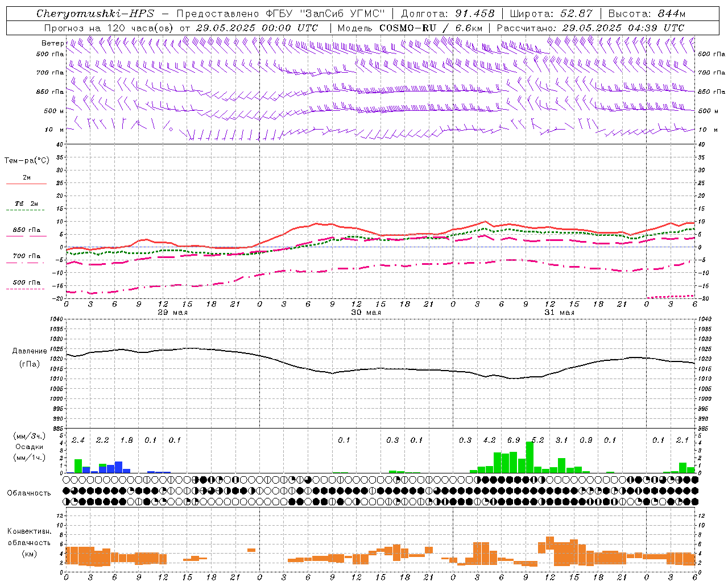Image resolution: width=728 pixels, height=582 pixels.
Task: Click the 1.8 precipitation value
Action: coord(126,440)
